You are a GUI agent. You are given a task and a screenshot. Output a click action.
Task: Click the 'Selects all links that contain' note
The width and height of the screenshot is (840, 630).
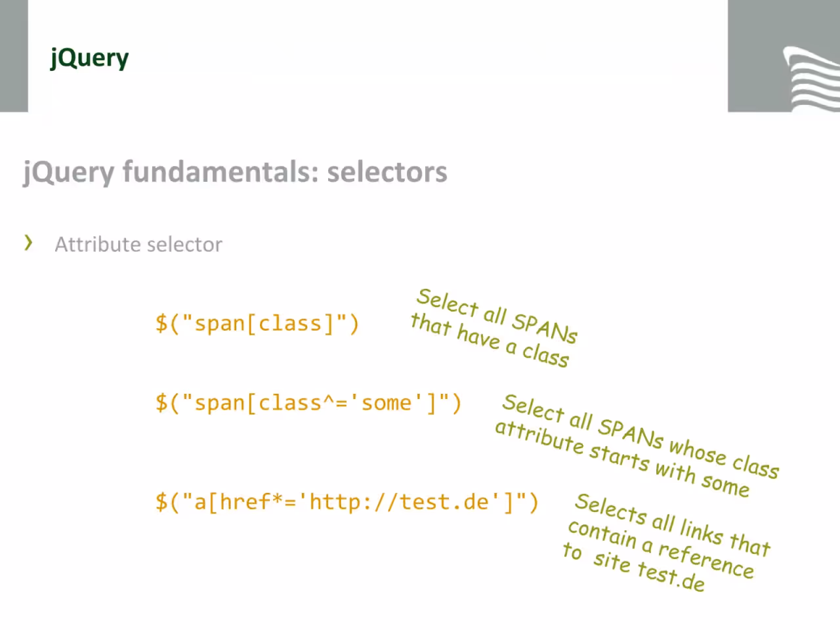point(666,542)
